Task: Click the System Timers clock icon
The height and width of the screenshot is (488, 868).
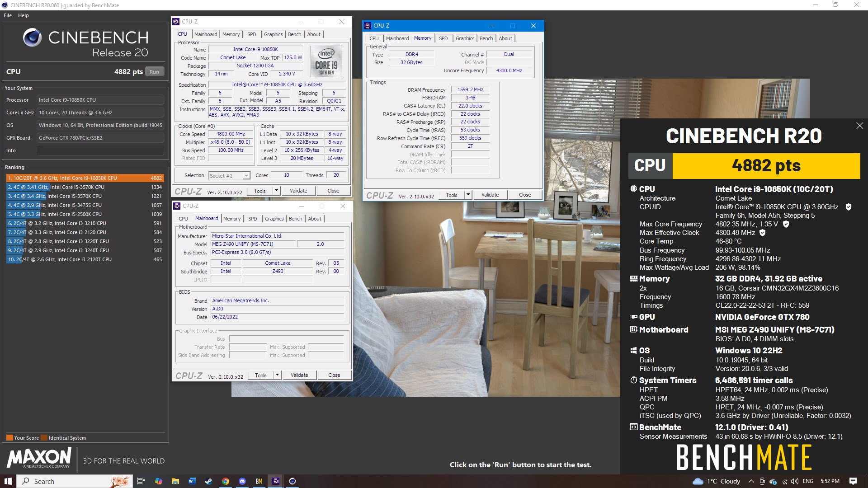Action: 633,380
